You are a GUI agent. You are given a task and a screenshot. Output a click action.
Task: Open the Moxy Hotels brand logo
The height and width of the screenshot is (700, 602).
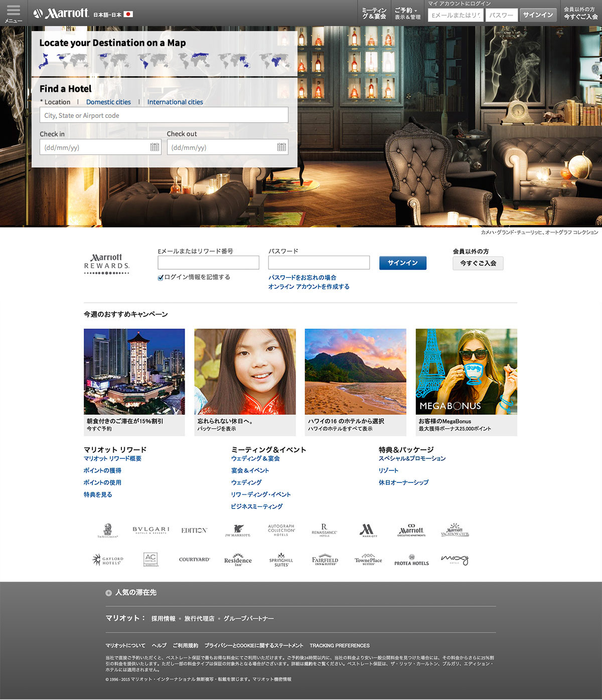coord(455,560)
